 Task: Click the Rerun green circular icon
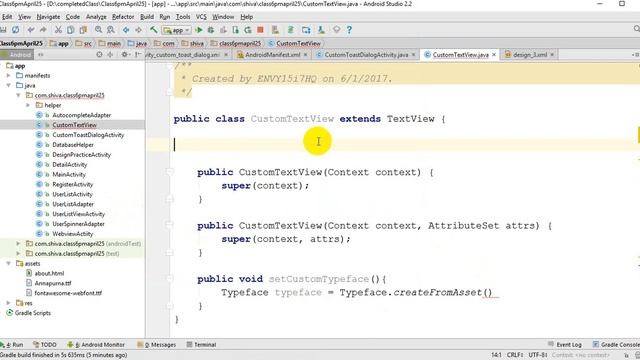[x=248, y=30]
